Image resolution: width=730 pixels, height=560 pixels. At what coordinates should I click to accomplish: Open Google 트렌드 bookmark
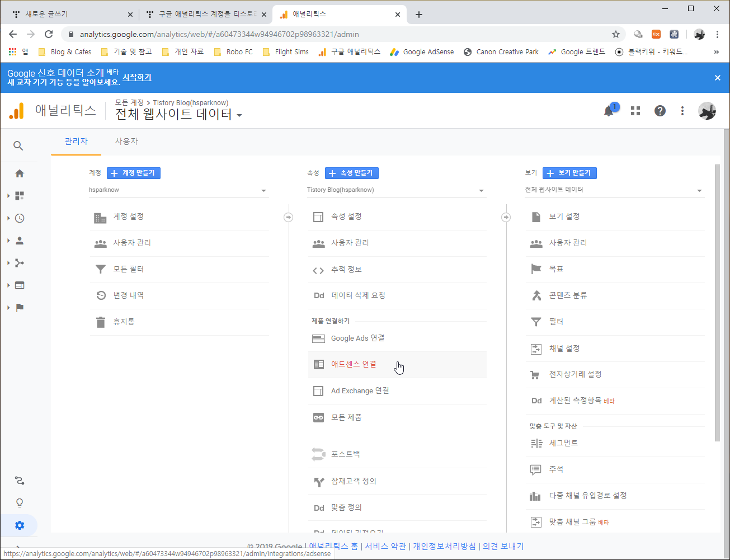click(x=577, y=52)
